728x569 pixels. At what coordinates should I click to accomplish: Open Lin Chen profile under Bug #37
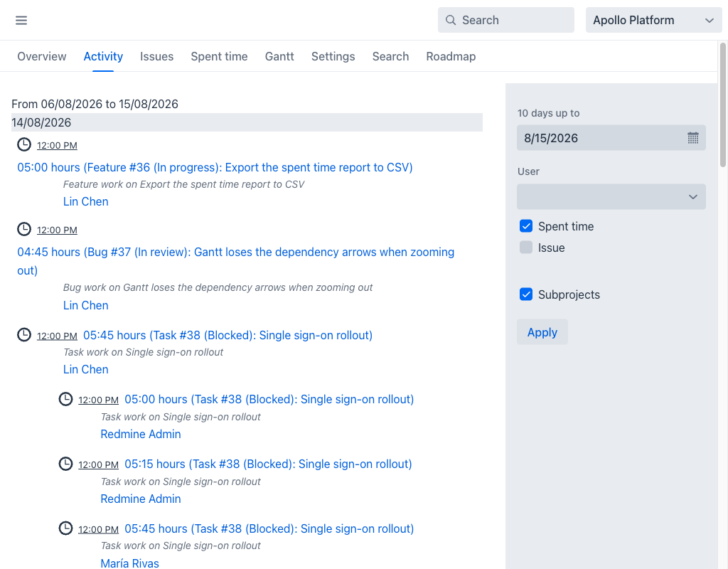(86, 305)
